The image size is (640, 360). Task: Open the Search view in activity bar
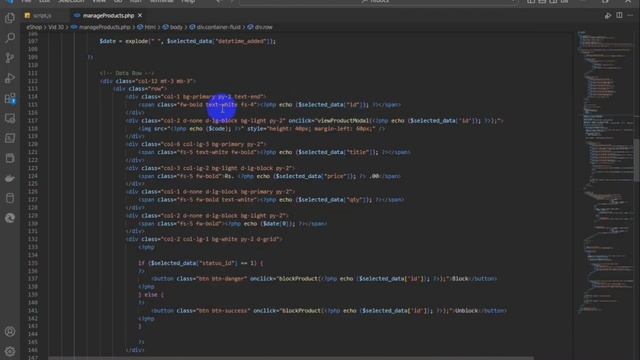tap(10, 38)
